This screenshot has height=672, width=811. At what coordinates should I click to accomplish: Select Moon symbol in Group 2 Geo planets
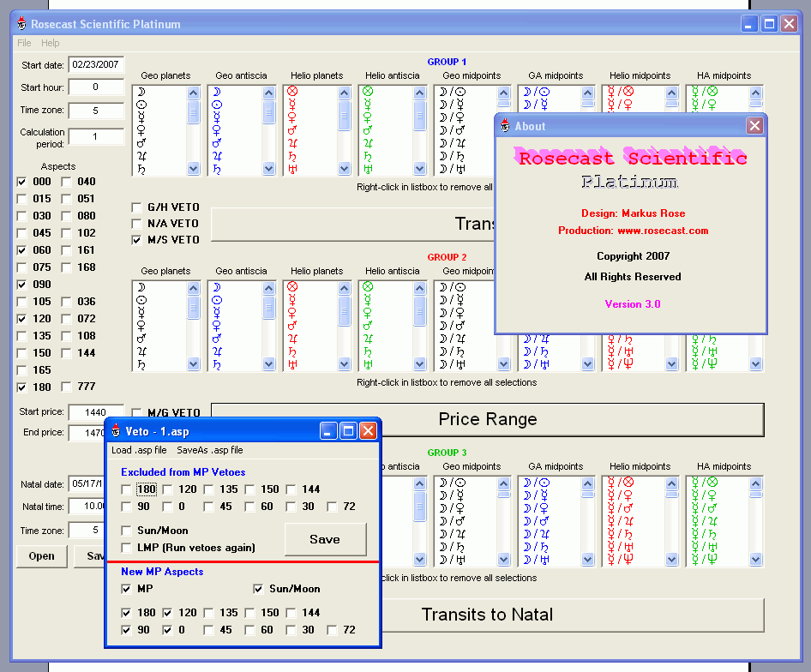click(x=141, y=287)
